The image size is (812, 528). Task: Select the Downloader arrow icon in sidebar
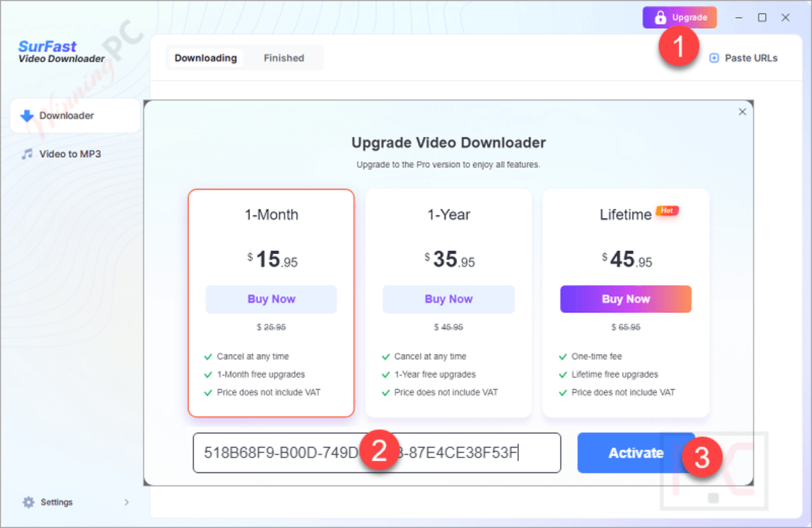tap(27, 115)
